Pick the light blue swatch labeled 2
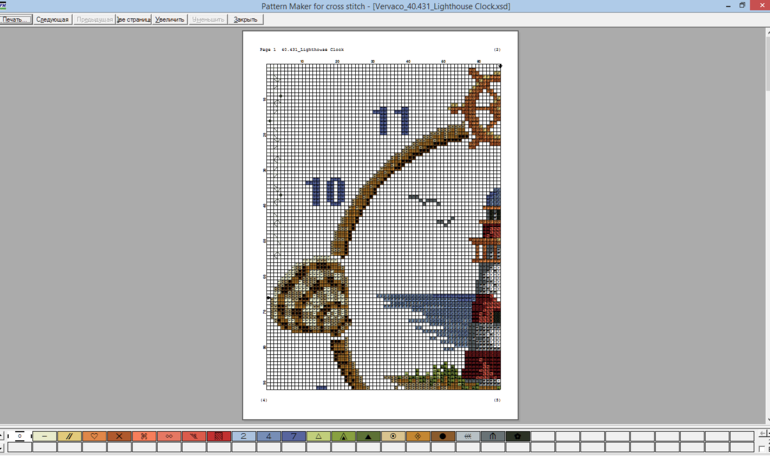Image resolution: width=770 pixels, height=456 pixels. click(x=244, y=437)
